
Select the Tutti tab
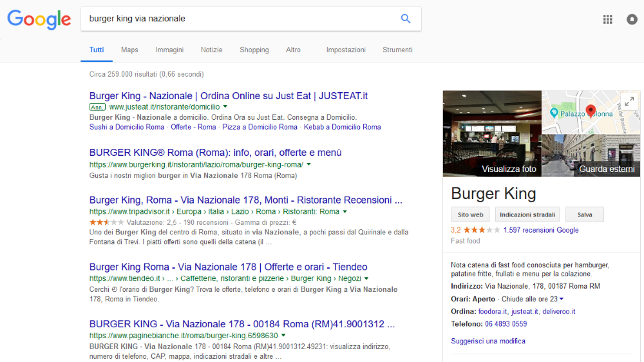click(97, 50)
